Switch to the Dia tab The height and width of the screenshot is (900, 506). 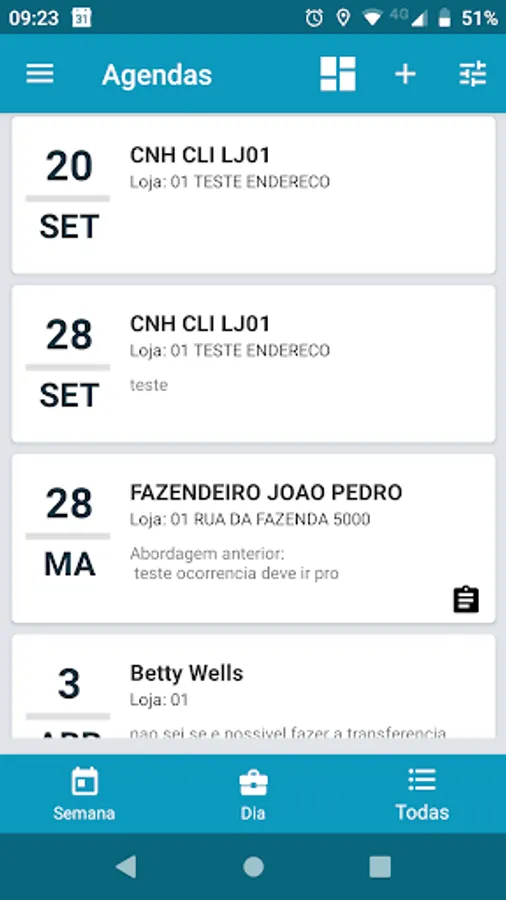pos(253,794)
